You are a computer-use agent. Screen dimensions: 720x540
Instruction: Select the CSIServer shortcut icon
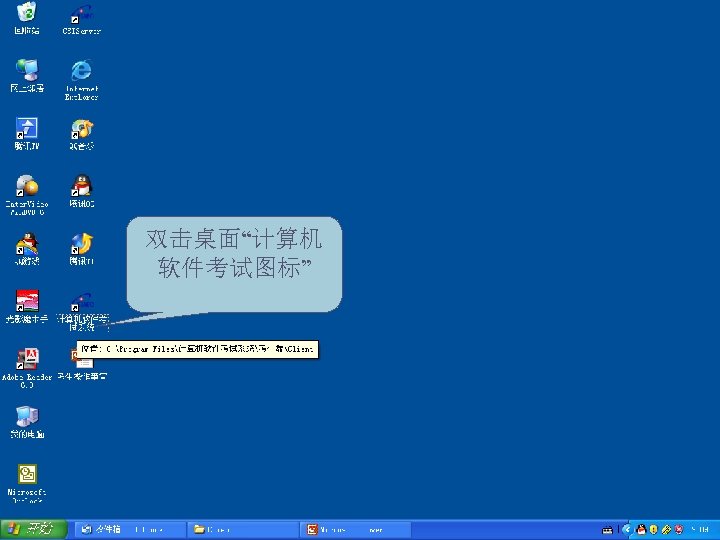tap(82, 19)
